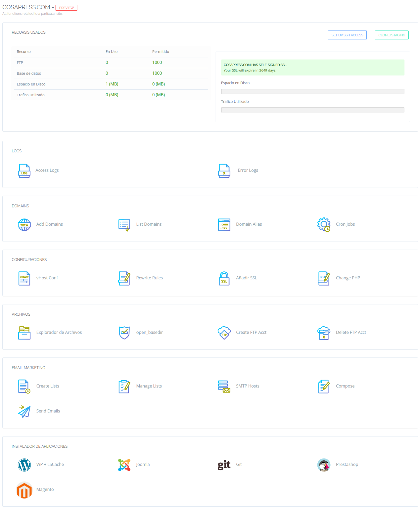Click the List Domains icon

click(x=124, y=225)
